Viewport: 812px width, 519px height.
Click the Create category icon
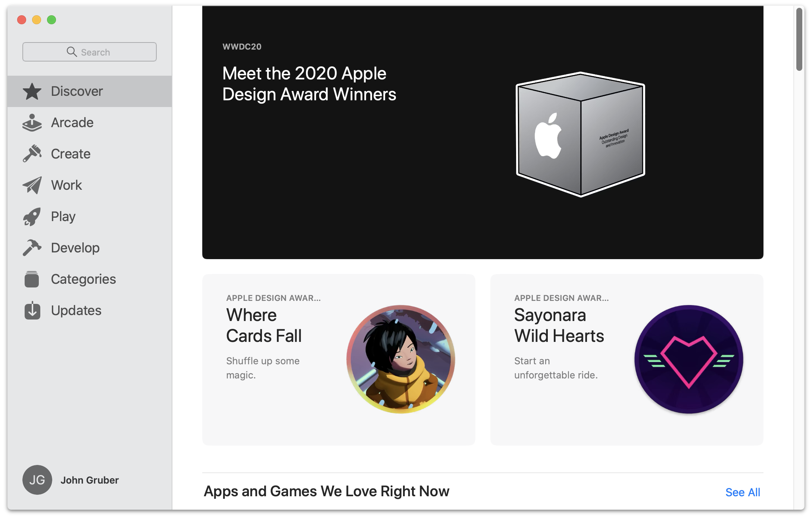[32, 154]
